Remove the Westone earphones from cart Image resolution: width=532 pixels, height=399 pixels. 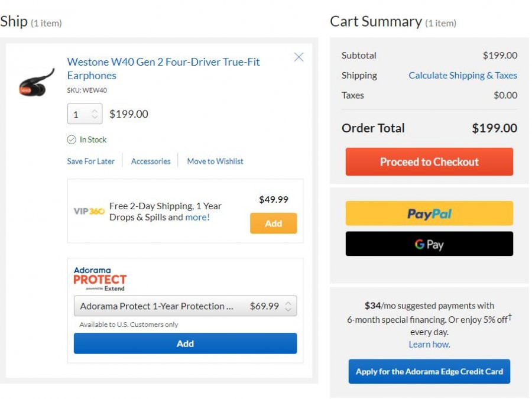299,57
